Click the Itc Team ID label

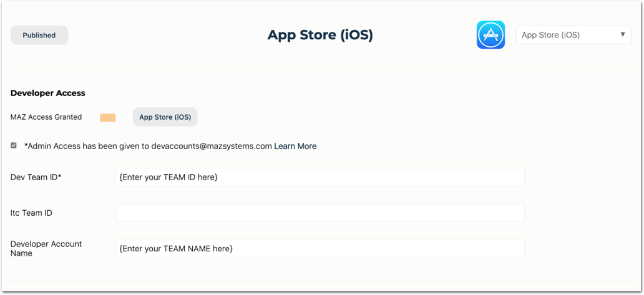pos(31,213)
